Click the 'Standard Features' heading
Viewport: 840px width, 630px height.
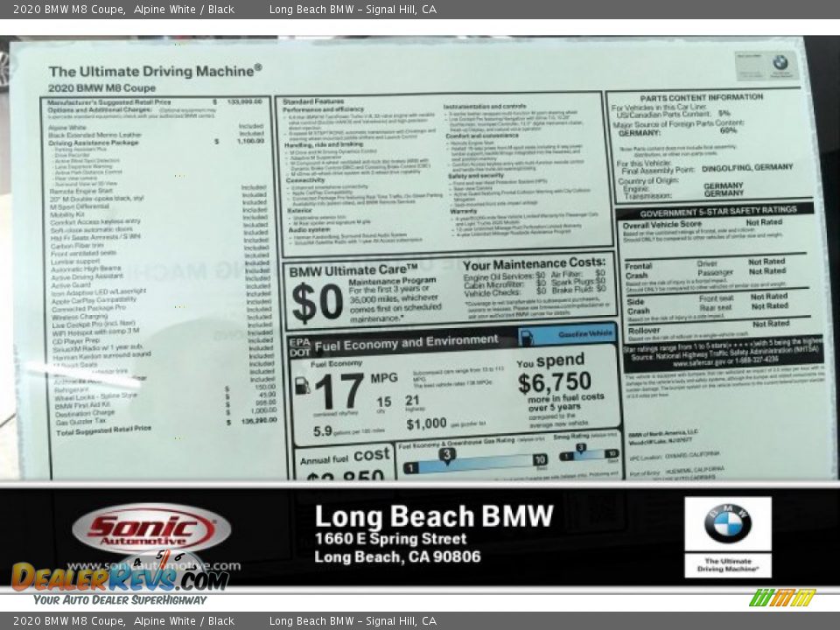click(x=313, y=101)
